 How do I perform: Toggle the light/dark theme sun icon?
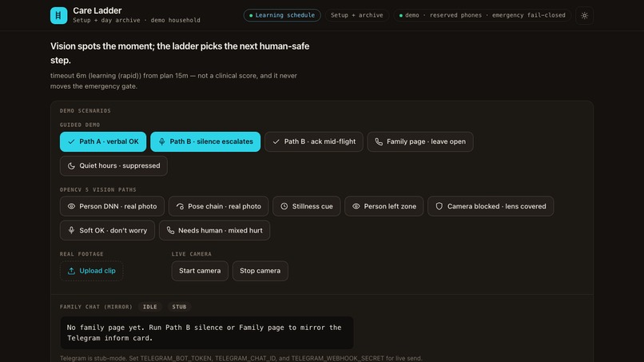tap(584, 16)
